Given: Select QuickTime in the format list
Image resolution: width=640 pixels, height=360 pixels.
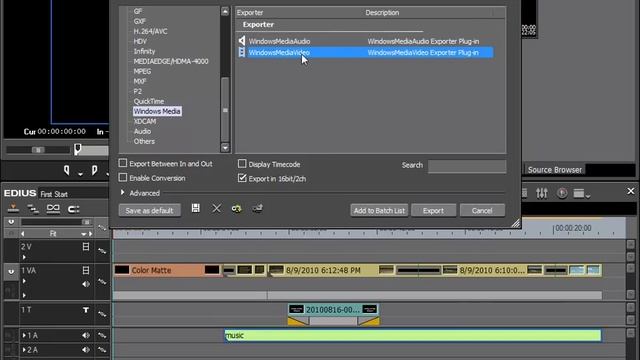Looking at the screenshot, I should [x=149, y=101].
